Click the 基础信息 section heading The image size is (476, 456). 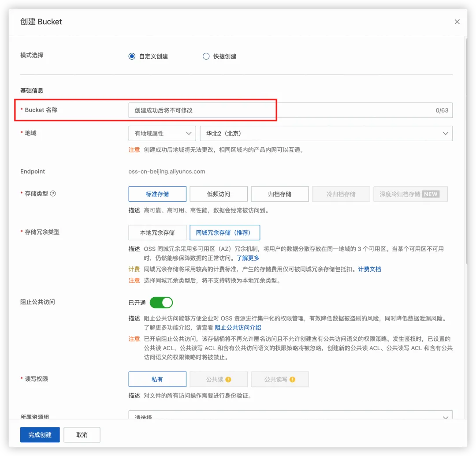click(x=32, y=90)
